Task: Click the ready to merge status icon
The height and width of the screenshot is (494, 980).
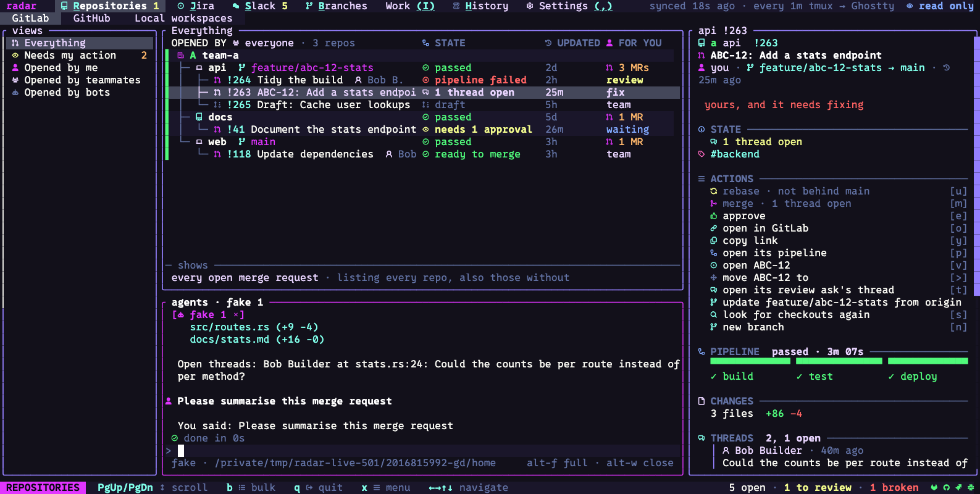Action: 425,154
